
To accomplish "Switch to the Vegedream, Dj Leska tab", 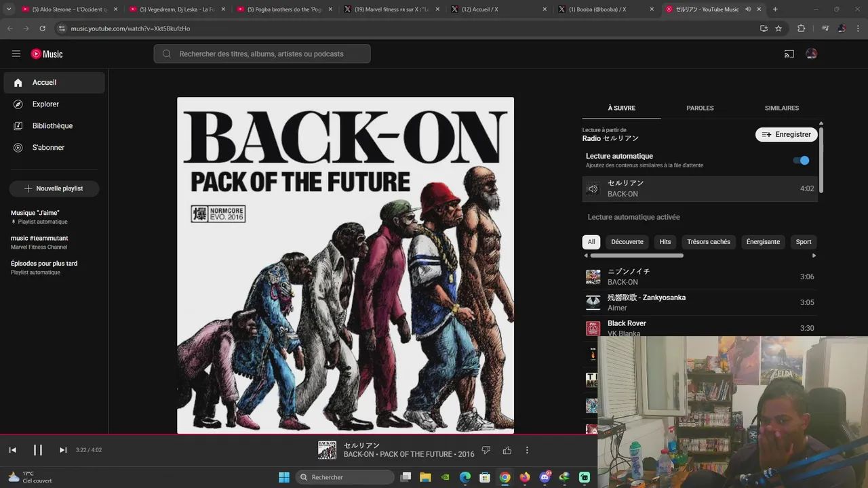I will tap(178, 9).
